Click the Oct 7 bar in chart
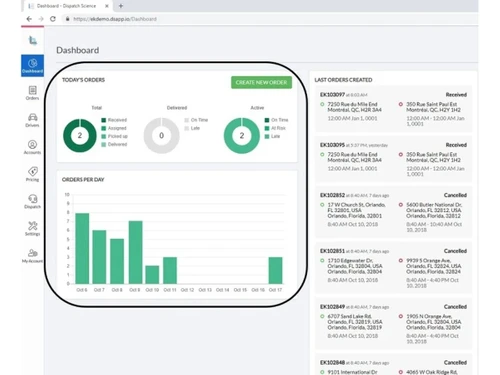 [x=99, y=257]
